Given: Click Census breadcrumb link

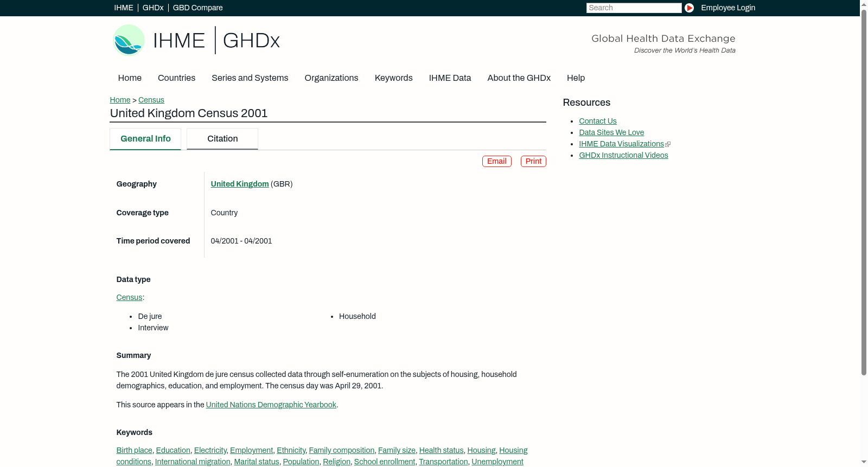Looking at the screenshot, I should click(151, 100).
